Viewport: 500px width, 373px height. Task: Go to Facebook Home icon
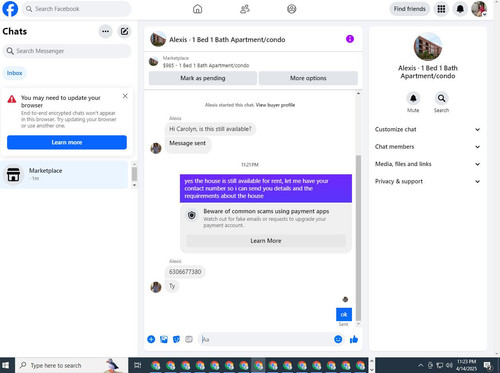point(197,9)
